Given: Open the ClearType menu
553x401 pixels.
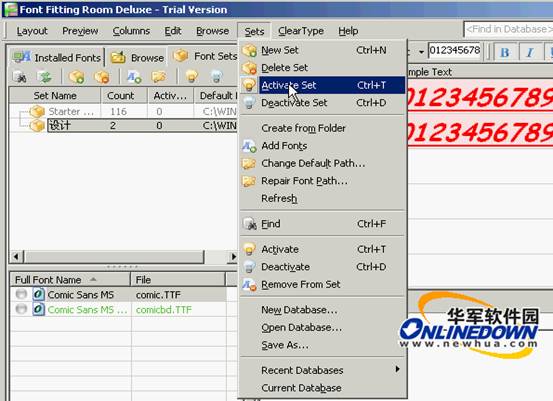Looking at the screenshot, I should (301, 31).
